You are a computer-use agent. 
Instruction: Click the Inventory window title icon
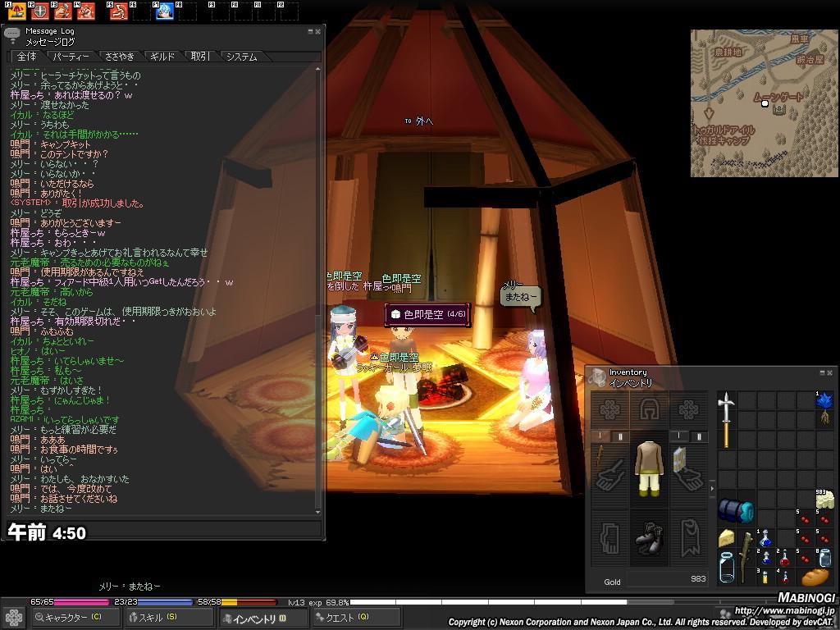point(597,377)
